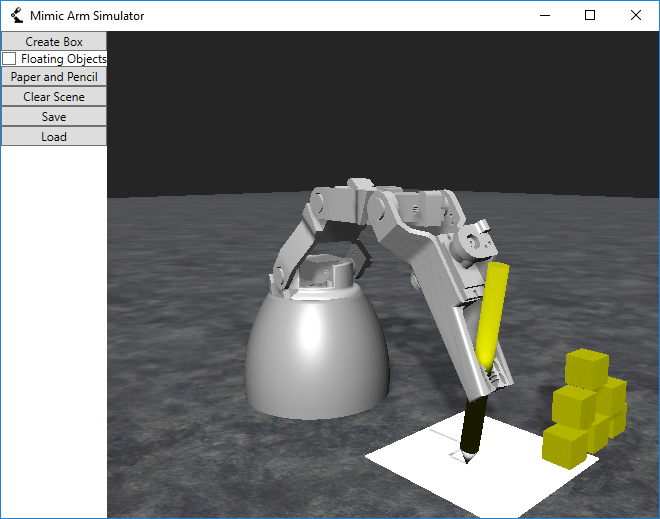This screenshot has width=660, height=519.
Task: Clear the scene with Clear Scene
Action: [54, 97]
